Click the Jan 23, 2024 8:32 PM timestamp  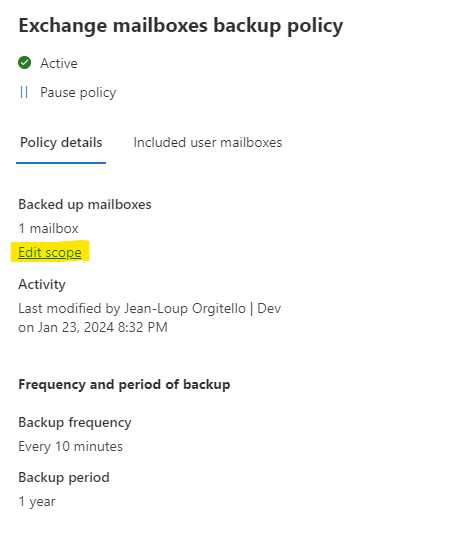(103, 327)
